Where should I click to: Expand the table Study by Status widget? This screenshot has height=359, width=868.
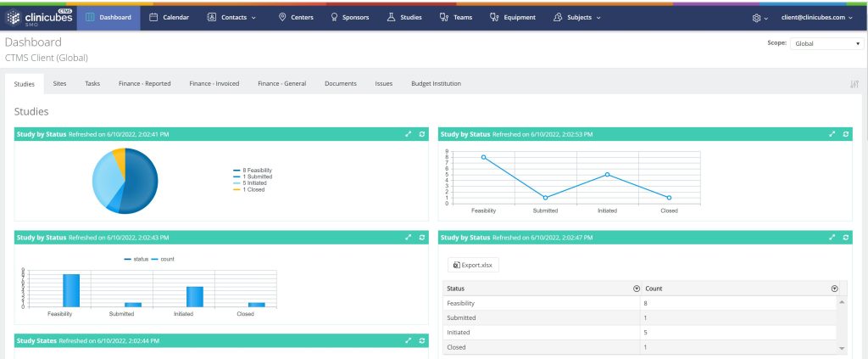click(832, 237)
